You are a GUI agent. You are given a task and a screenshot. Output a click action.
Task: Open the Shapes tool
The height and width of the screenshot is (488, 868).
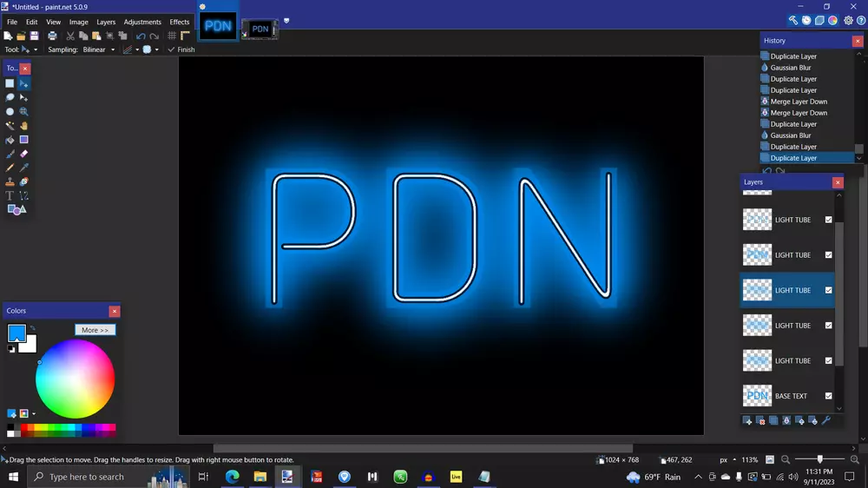point(16,210)
